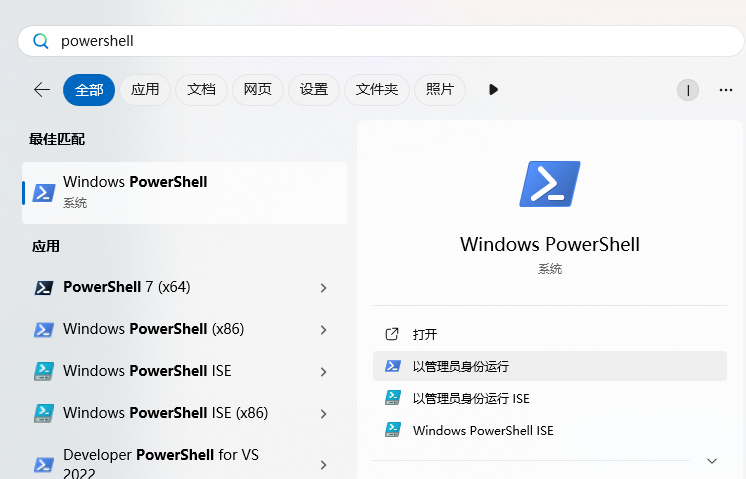The image size is (746, 479).
Task: Click the back arrow icon
Action: [42, 90]
